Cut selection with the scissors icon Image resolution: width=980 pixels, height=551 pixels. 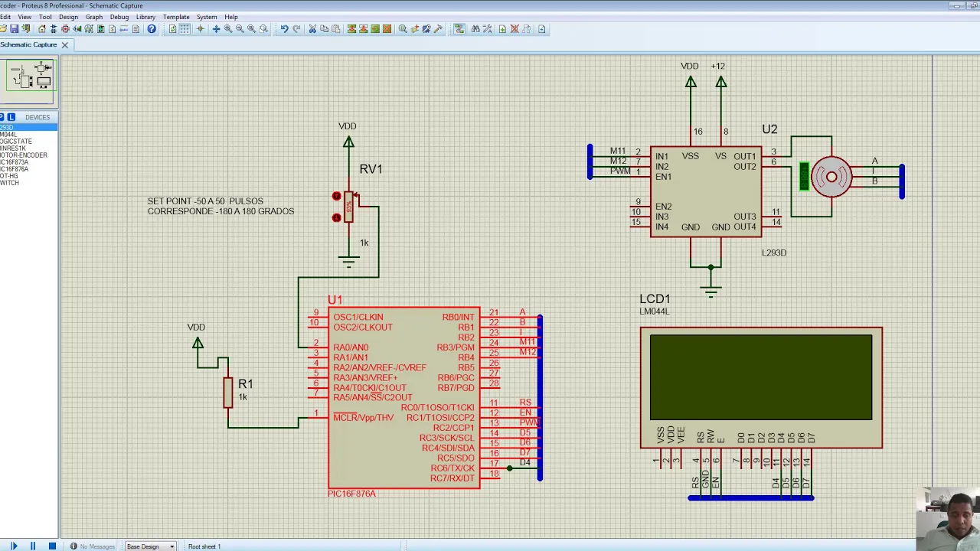(x=312, y=29)
